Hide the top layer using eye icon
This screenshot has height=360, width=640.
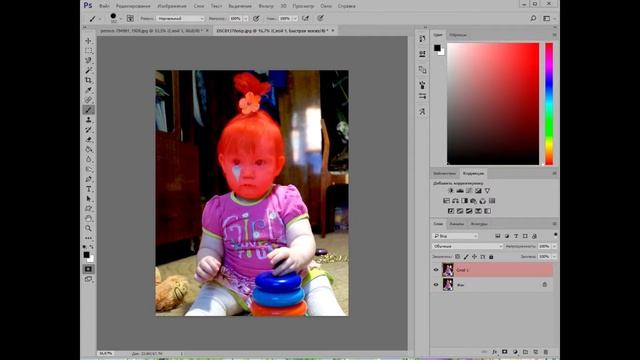436,270
